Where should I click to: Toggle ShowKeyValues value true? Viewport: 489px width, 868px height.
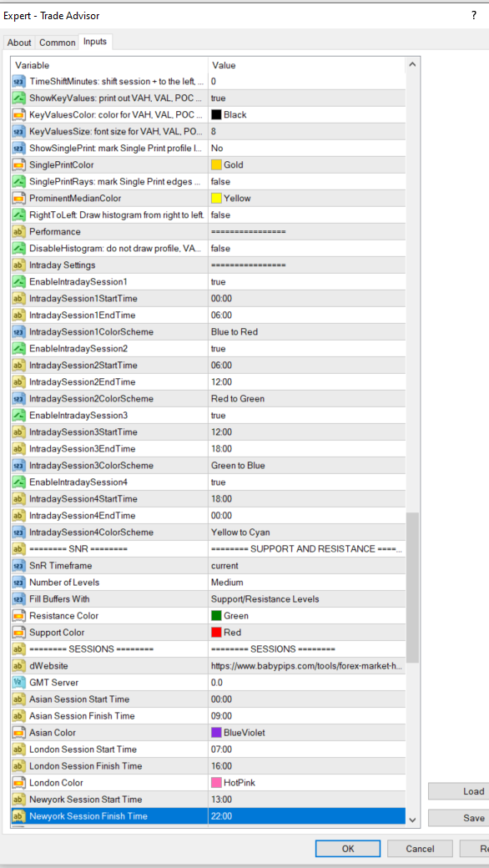[306, 98]
